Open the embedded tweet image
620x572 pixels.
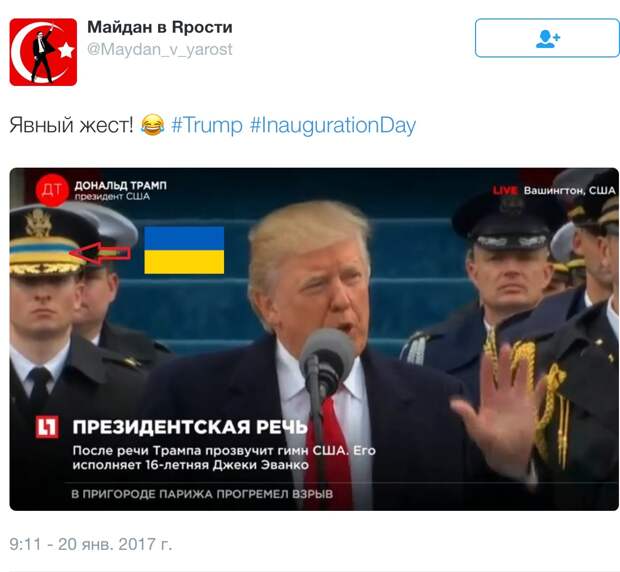coord(314,339)
